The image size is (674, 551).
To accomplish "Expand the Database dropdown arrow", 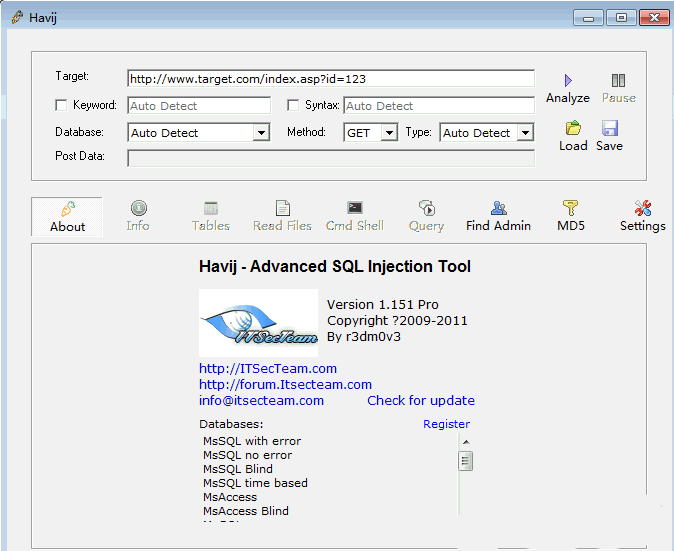I will (261, 133).
